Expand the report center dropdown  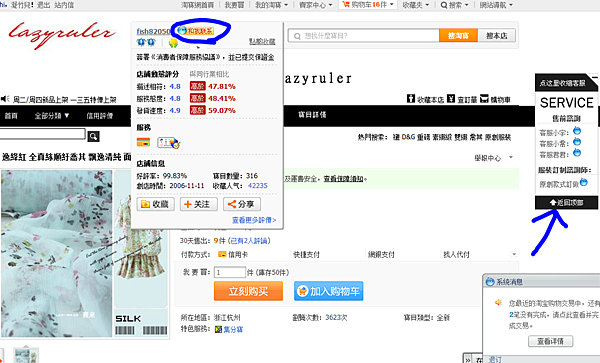(511, 158)
